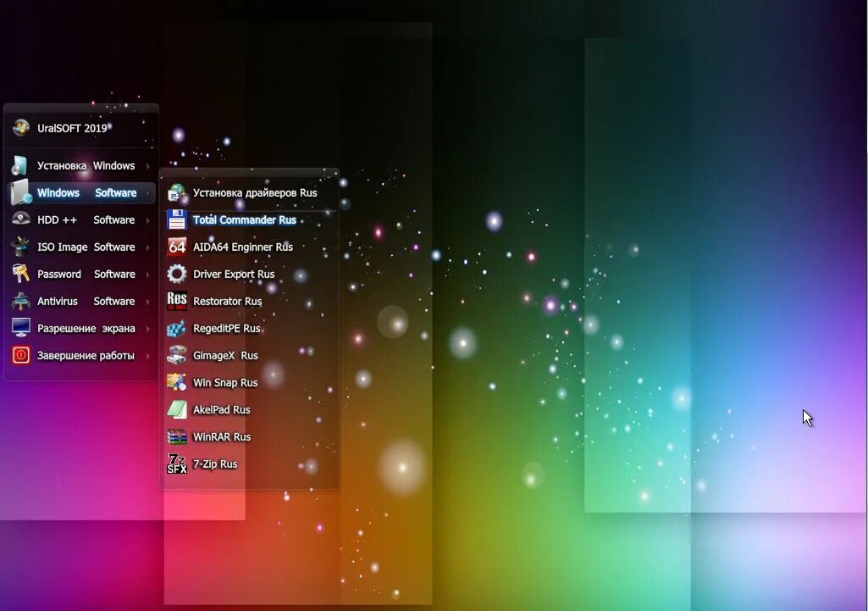Expand the HDD ++ Software submenu arrow

[x=148, y=220]
